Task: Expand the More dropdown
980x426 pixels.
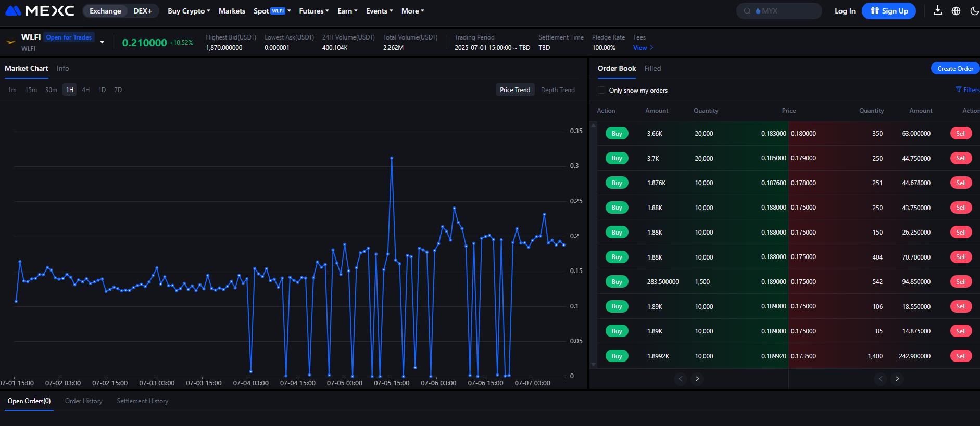Action: click(x=413, y=11)
